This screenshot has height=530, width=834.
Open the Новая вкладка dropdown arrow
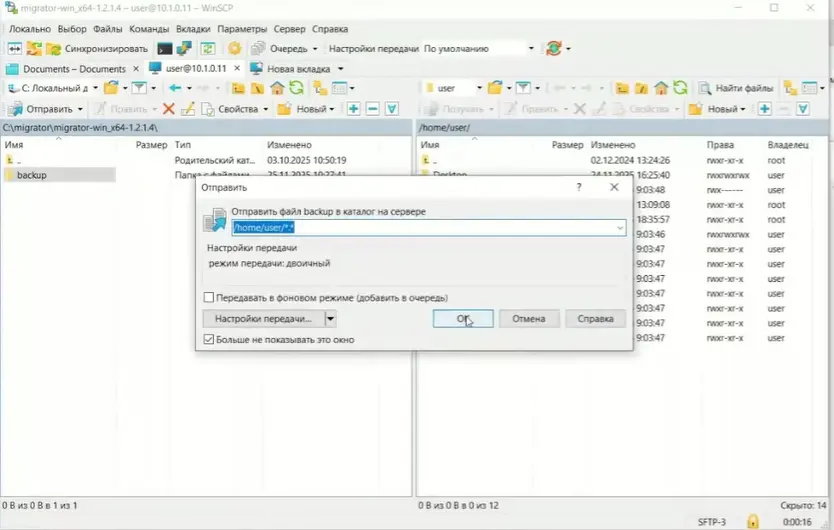[340, 69]
